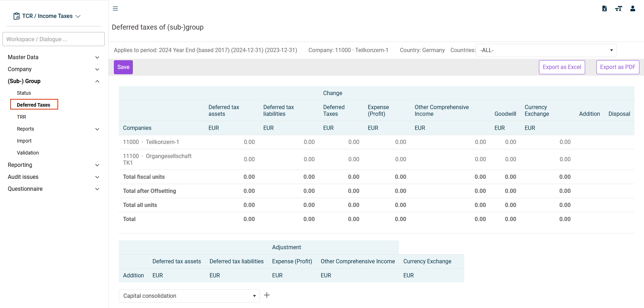
Task: Click the Adjustment table header
Action: (x=287, y=247)
